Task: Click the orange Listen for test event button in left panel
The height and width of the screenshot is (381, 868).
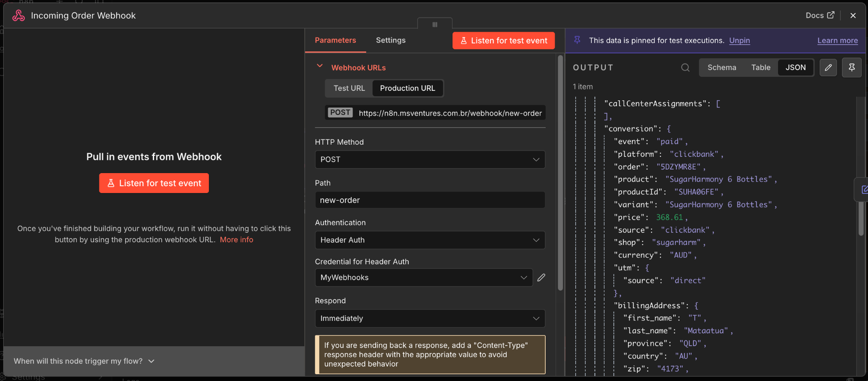Action: pyautogui.click(x=154, y=183)
